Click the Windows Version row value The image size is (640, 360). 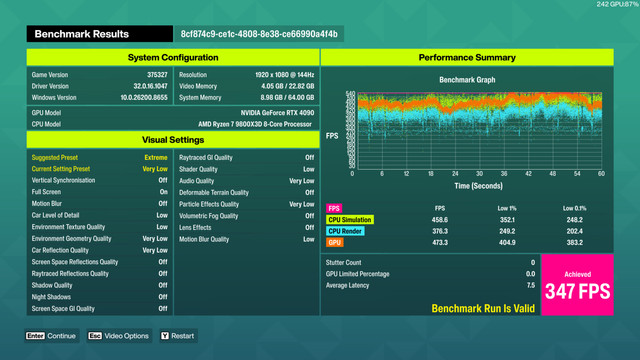144,98
